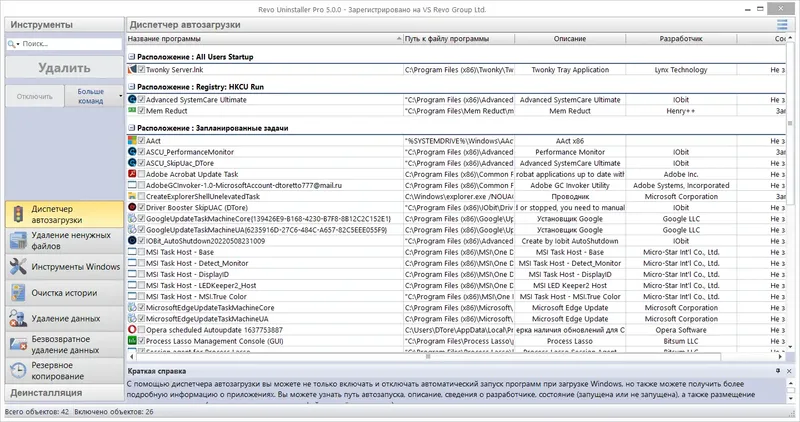This screenshot has height=422, width=800.
Task: Click the backup clock icon in sidebar
Action: 18,370
